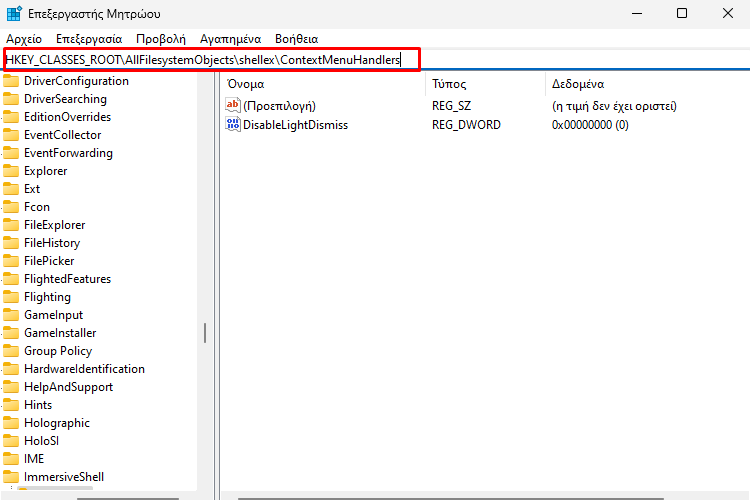This screenshot has width=750, height=500.
Task: Open the Αγαπημένα menu
Action: (231, 39)
